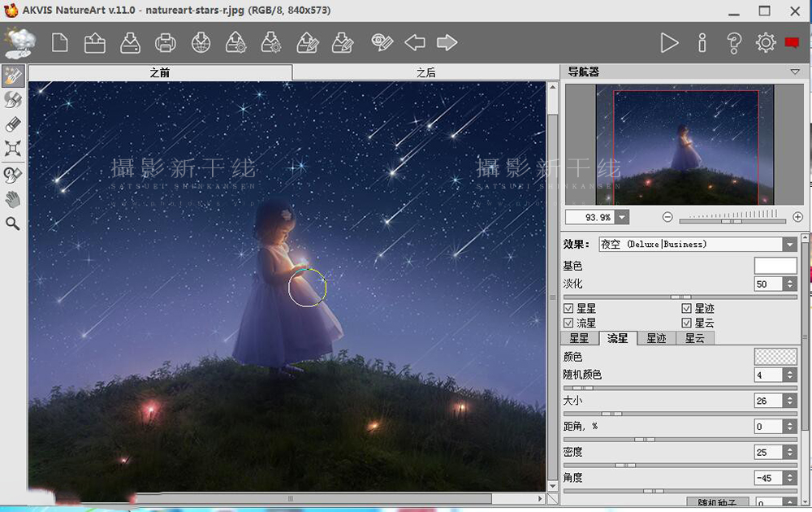
Task: Save presets with gear download icon
Action: tap(271, 42)
